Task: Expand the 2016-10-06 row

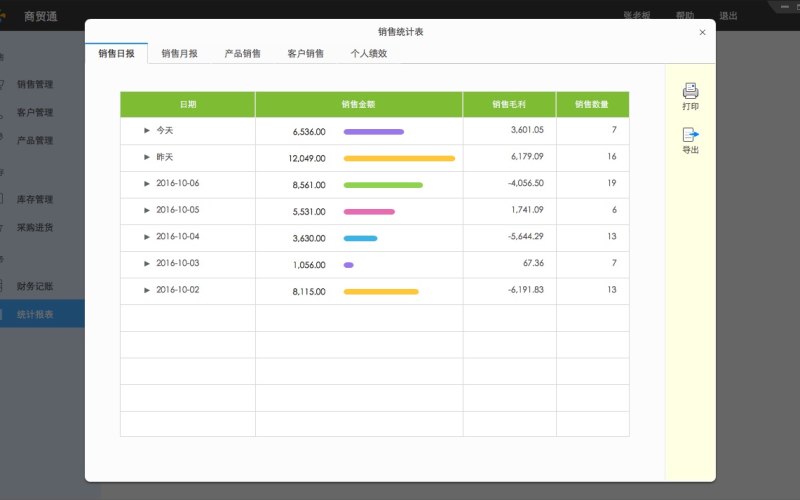Action: (x=147, y=184)
